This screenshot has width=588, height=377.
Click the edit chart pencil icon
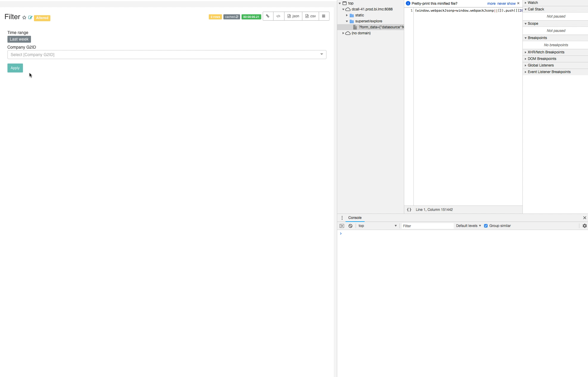30,17
